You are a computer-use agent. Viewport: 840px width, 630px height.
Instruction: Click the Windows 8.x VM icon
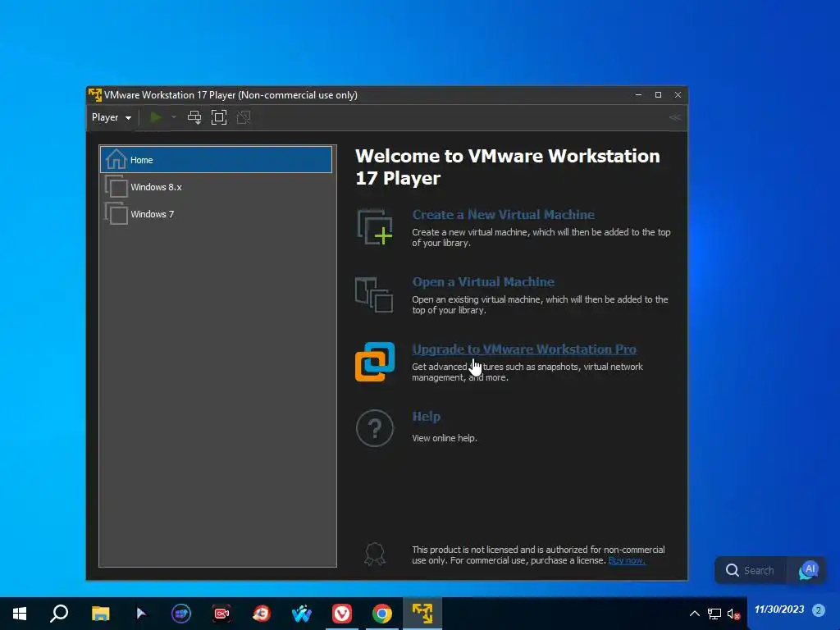pos(116,186)
